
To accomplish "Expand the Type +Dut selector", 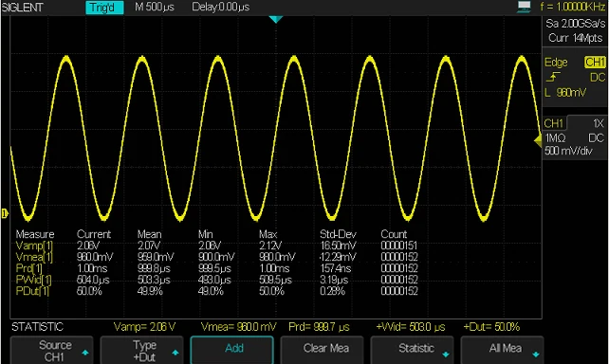I will tap(141, 351).
